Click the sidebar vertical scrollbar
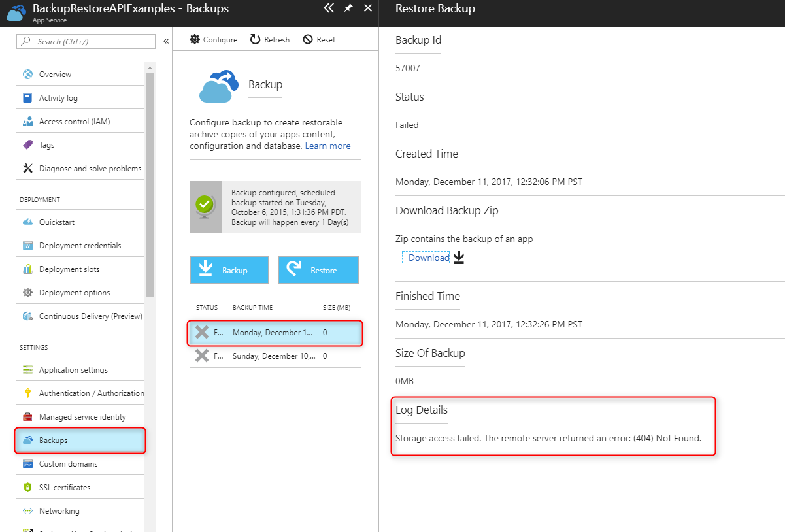 coord(150,183)
